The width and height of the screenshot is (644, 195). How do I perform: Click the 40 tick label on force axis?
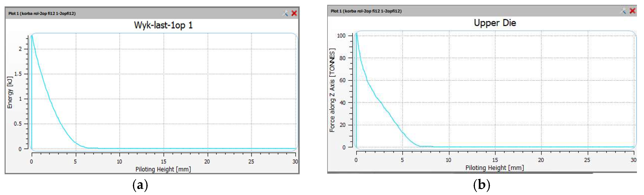pyautogui.click(x=342, y=103)
